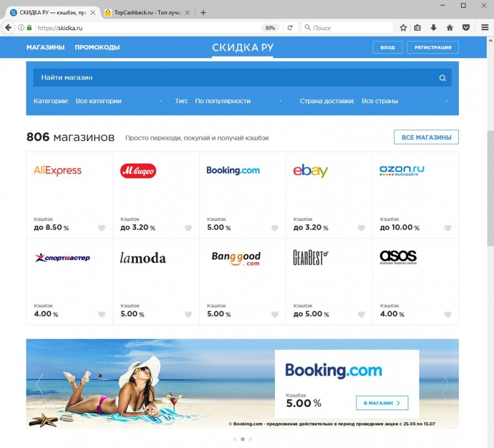Click the magnifier in browser search box
This screenshot has width=494, height=448.
coord(307,27)
